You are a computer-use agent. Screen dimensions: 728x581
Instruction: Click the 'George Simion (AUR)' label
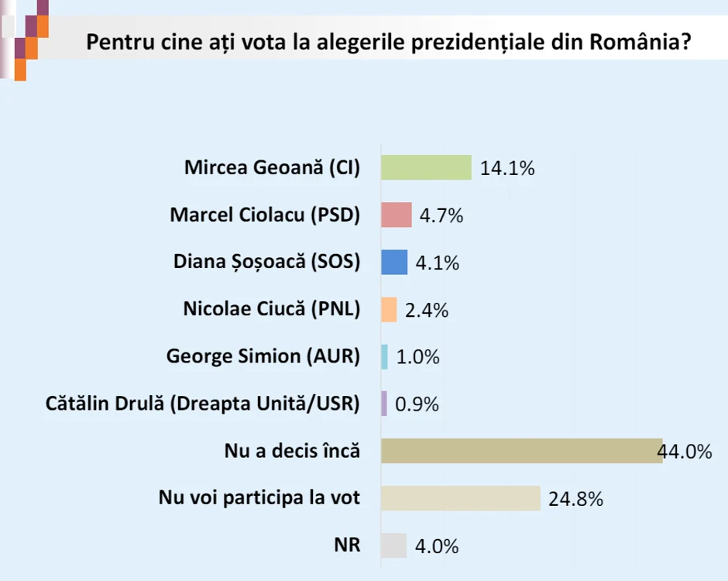click(x=263, y=356)
